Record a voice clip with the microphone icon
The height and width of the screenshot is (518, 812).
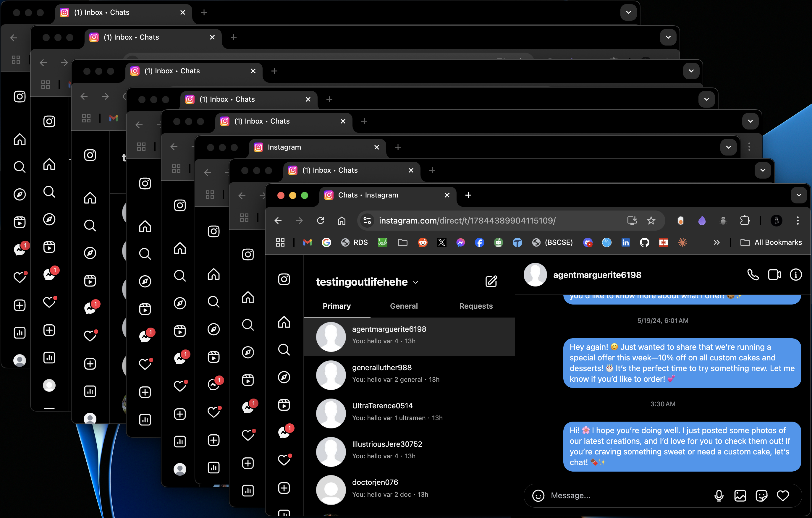pyautogui.click(x=719, y=496)
